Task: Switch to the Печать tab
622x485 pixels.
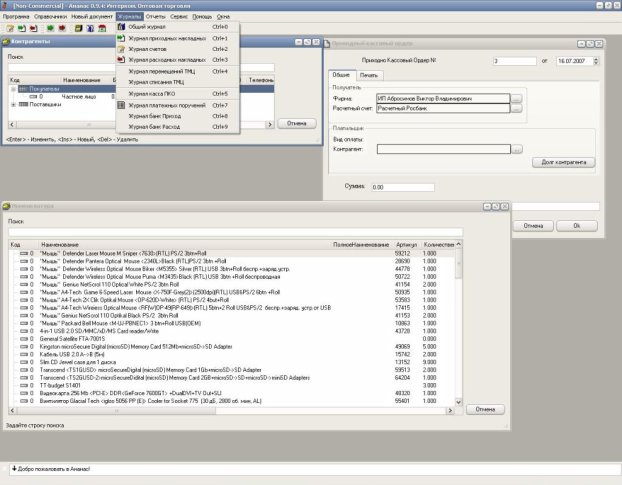Action: pos(369,75)
